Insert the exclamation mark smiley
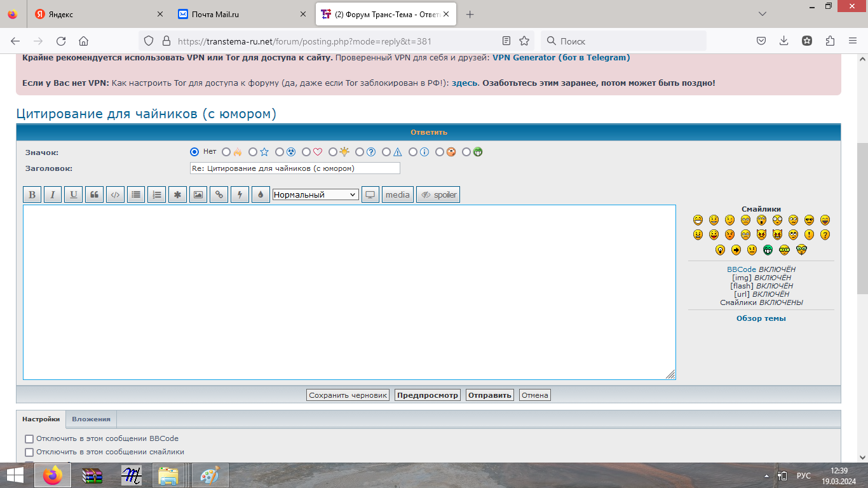Image resolution: width=868 pixels, height=488 pixels. 809,234
